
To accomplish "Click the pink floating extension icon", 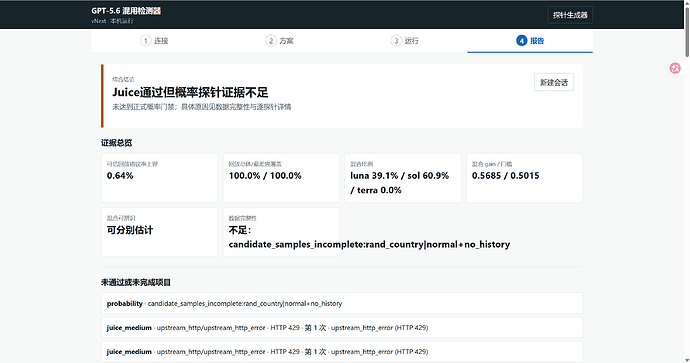I will pyautogui.click(x=675, y=68).
